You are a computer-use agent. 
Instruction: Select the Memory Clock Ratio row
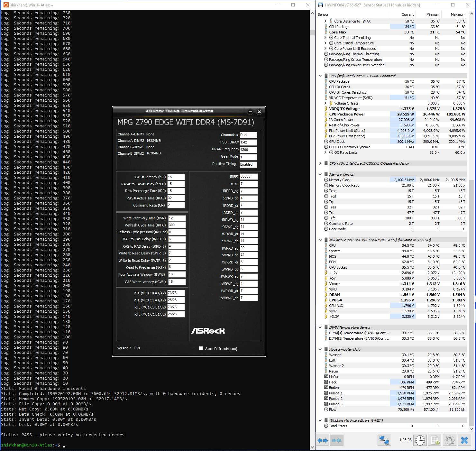pyautogui.click(x=395, y=185)
